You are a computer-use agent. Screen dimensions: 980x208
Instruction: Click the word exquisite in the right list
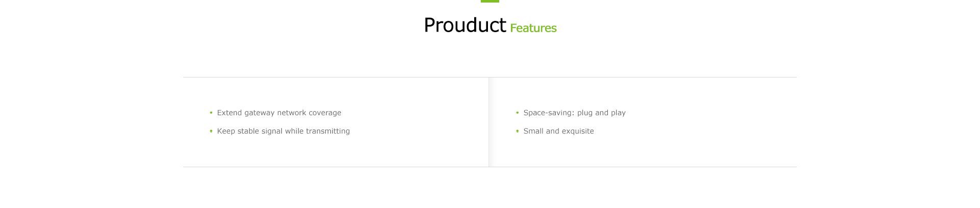coord(578,131)
